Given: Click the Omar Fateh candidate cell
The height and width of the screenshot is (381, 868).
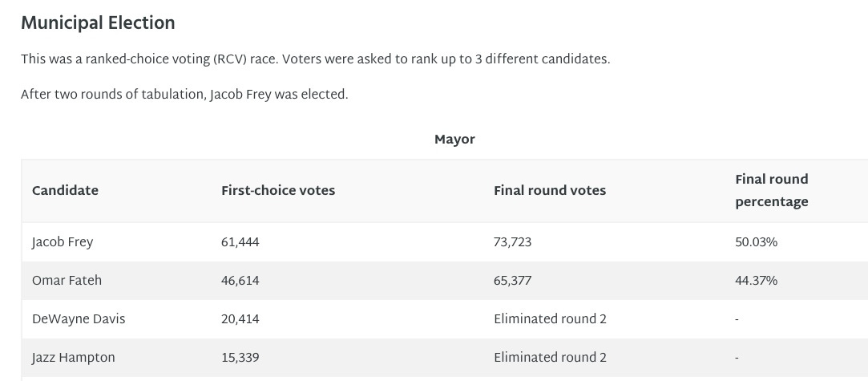Looking at the screenshot, I should point(67,281).
